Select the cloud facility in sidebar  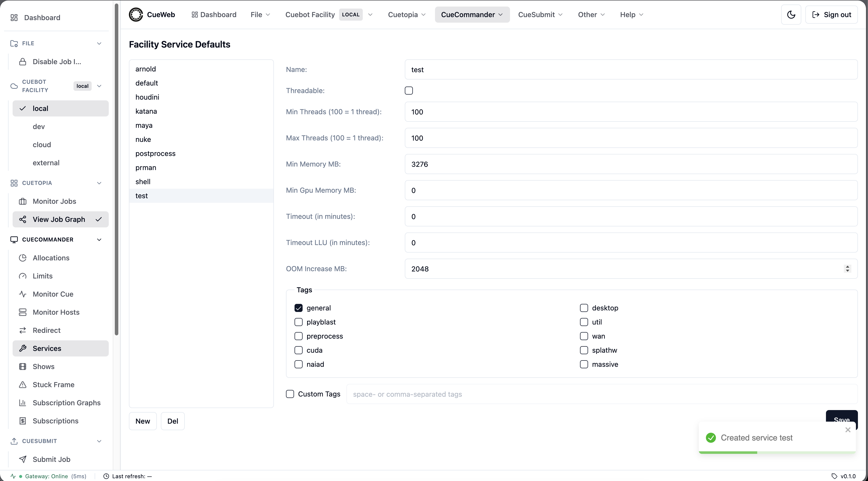pyautogui.click(x=61, y=145)
